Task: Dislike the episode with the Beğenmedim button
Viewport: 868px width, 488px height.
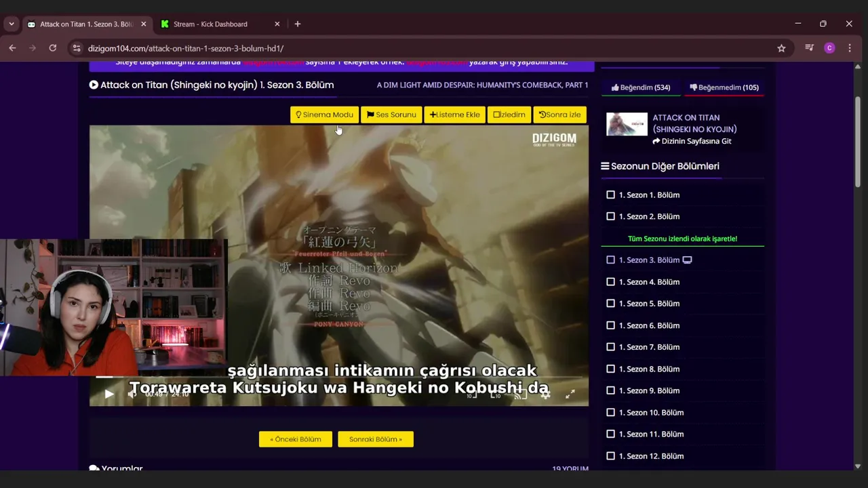Action: coord(724,87)
